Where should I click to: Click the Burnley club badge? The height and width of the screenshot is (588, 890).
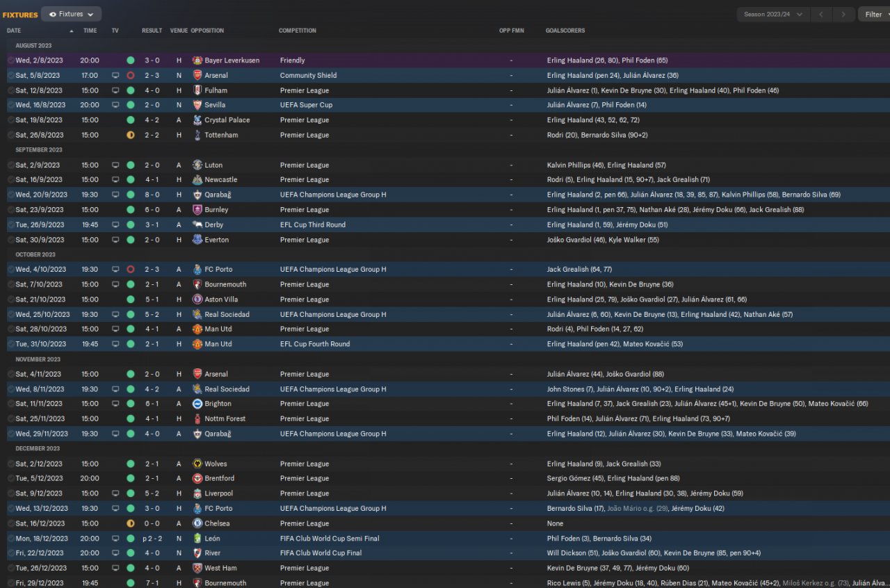click(197, 210)
